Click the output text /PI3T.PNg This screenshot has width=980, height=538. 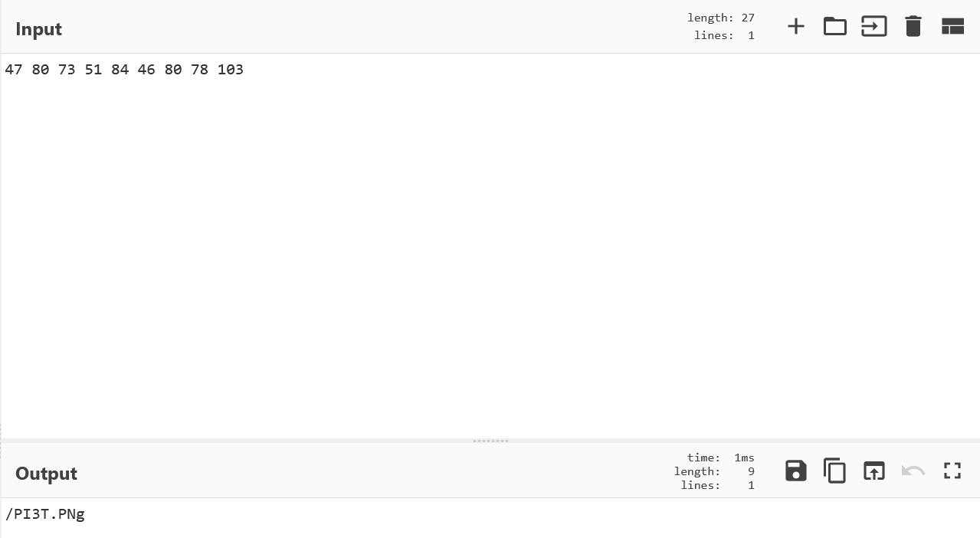point(45,514)
